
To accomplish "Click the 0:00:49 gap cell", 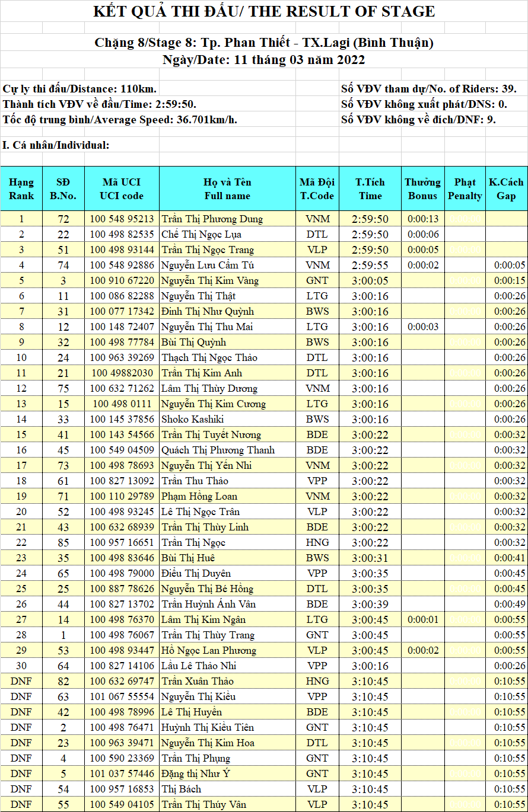I will coord(506,604).
